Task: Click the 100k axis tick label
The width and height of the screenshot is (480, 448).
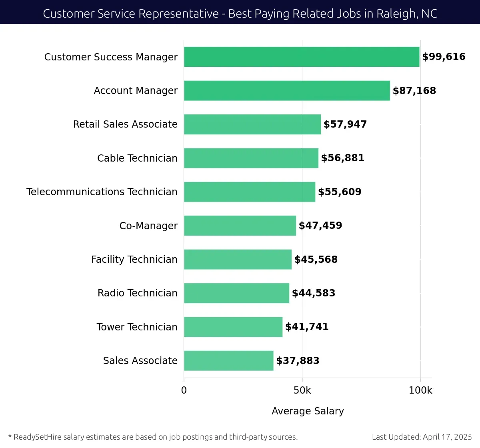Action: point(420,390)
